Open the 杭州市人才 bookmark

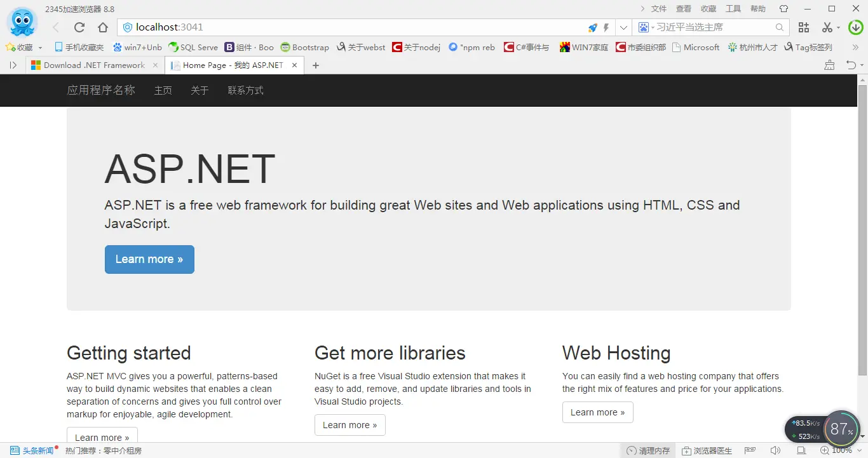click(x=753, y=47)
